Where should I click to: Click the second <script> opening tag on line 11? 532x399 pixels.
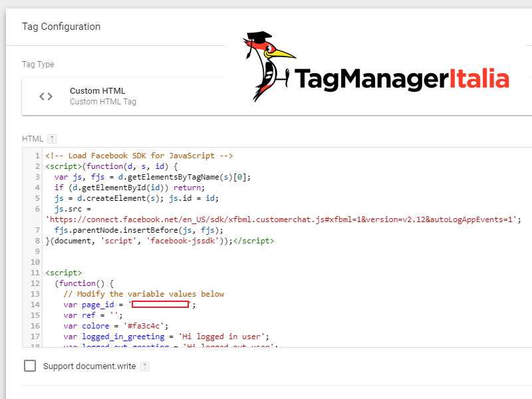click(x=63, y=273)
